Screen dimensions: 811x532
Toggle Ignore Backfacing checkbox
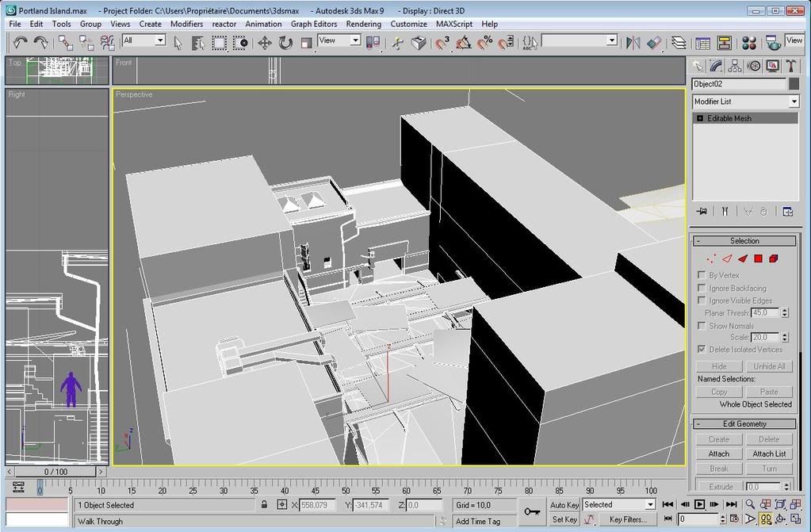tap(702, 288)
